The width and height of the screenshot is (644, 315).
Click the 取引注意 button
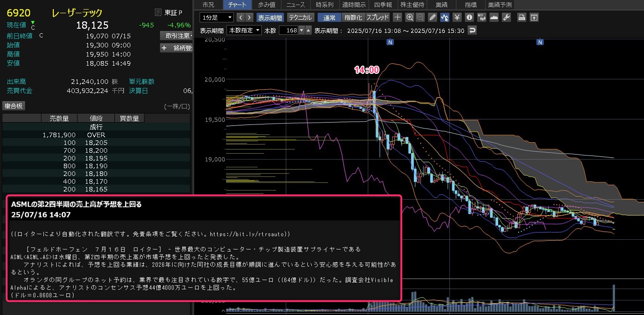[176, 36]
